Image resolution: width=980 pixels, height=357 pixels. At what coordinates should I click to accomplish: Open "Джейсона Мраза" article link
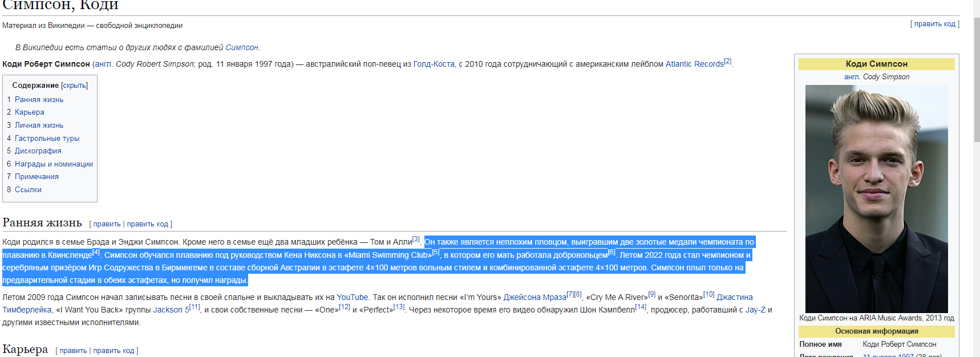click(x=534, y=297)
